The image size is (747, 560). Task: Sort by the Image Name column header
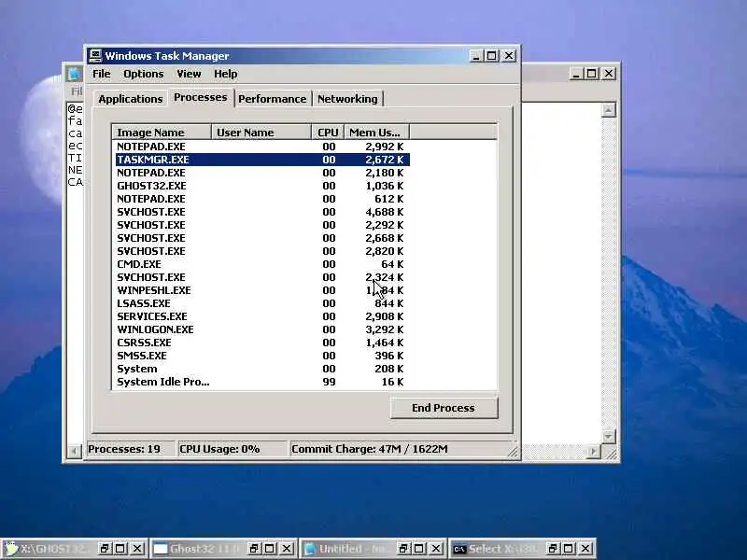162,133
